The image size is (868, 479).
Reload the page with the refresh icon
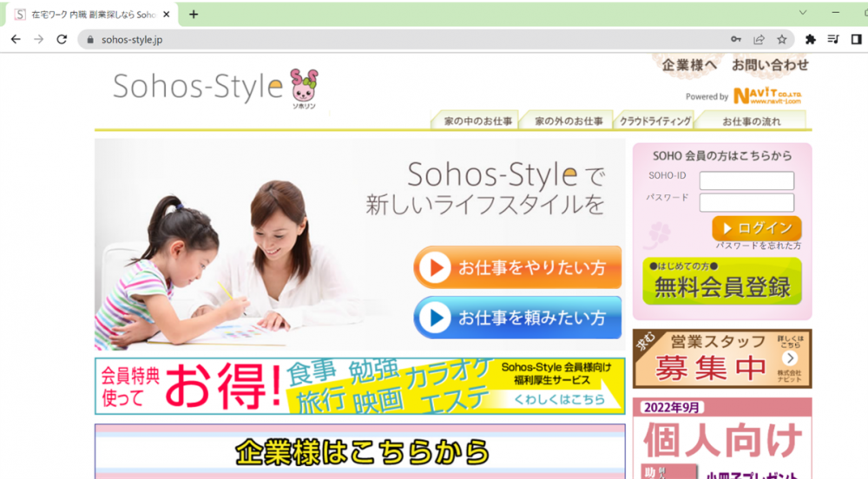click(x=62, y=39)
